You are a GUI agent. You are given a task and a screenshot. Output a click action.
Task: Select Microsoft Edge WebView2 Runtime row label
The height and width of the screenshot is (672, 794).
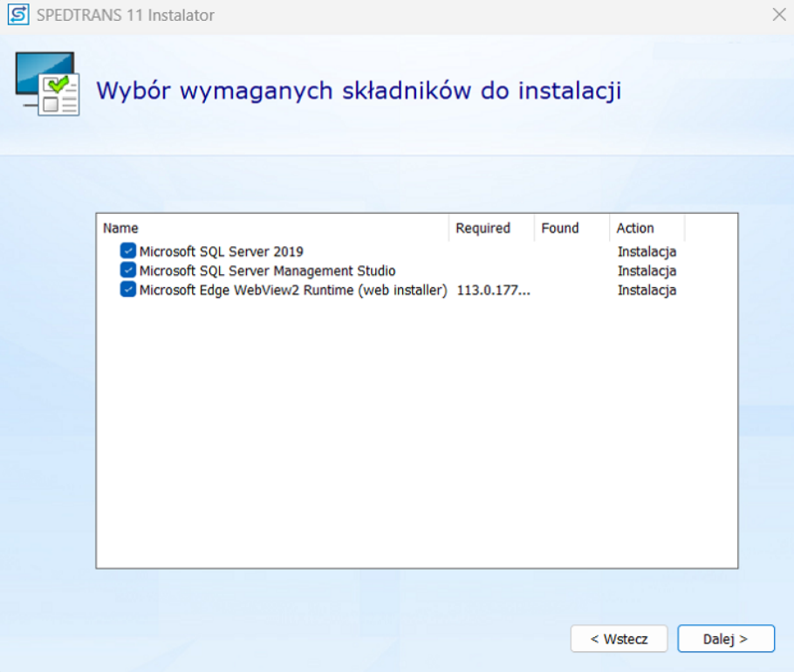[293, 291]
